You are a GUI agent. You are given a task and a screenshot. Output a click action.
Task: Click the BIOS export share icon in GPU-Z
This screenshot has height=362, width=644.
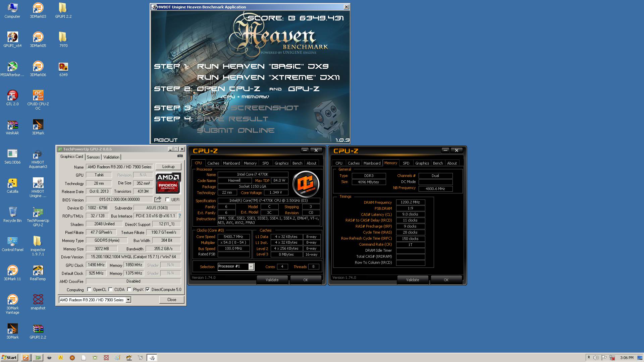coord(158,199)
